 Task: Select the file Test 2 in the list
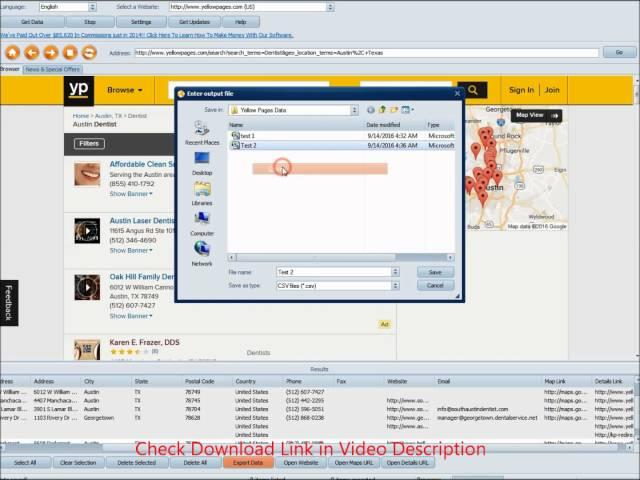(x=341, y=145)
